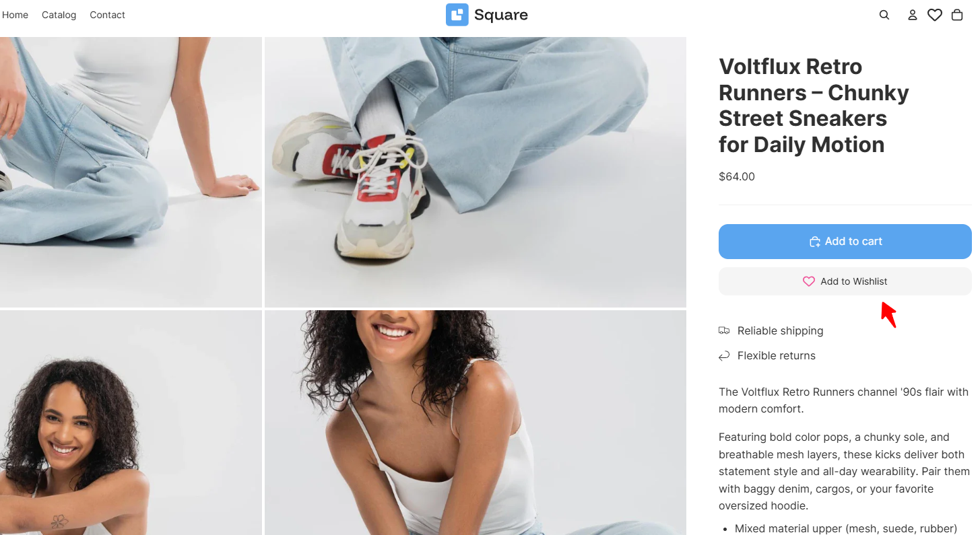This screenshot has width=980, height=535.
Task: Click the Square logo icon
Action: [x=457, y=15]
